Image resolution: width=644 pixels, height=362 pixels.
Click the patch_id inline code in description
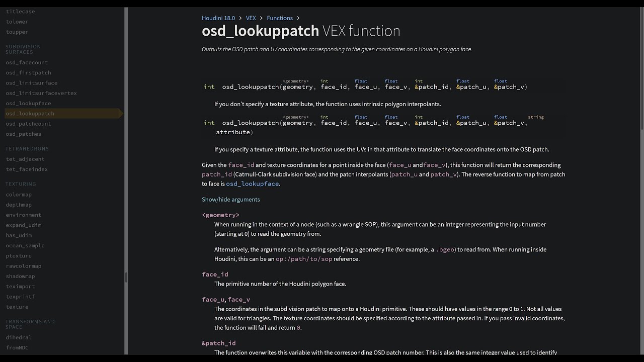217,174
